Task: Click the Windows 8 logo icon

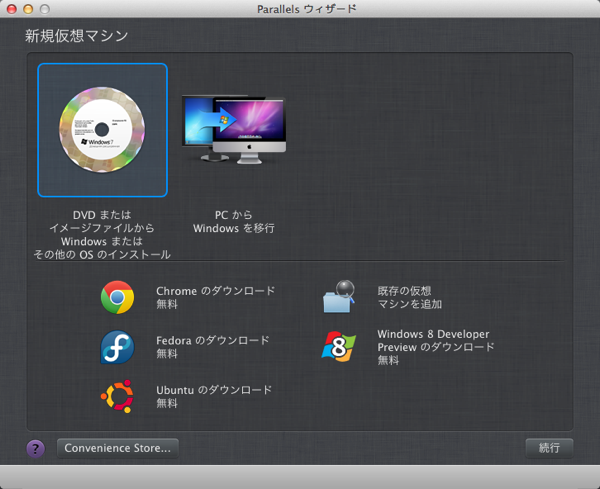Action: click(339, 347)
